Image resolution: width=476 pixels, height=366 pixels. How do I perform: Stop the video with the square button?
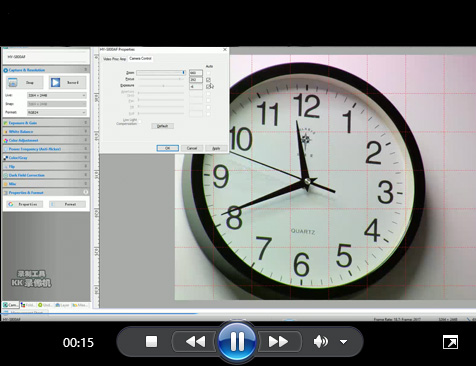click(151, 342)
